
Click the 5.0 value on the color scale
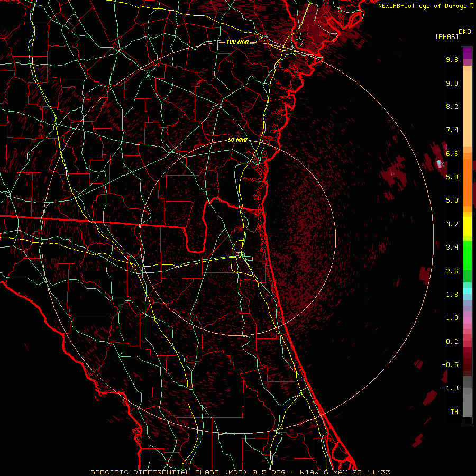[452, 200]
